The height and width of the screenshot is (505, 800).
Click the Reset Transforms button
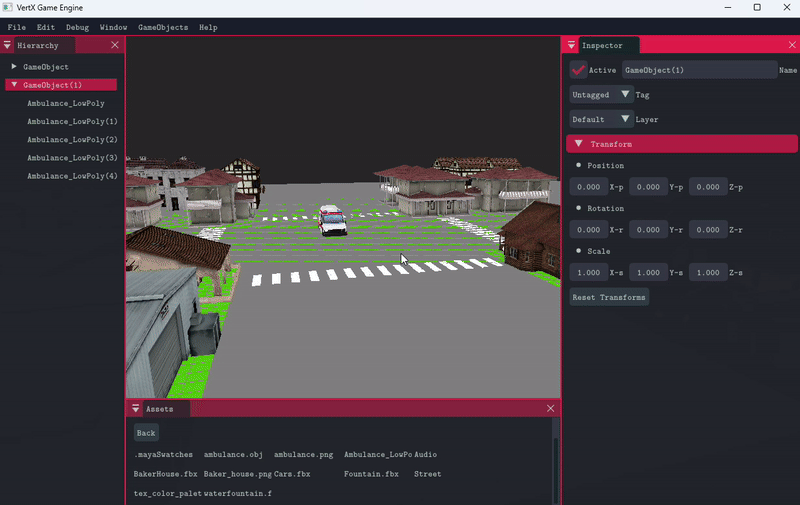(x=609, y=297)
